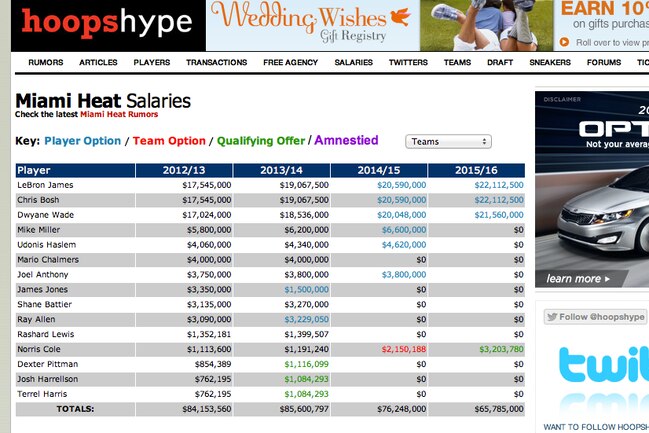Open the Free Agency page

pos(291,63)
